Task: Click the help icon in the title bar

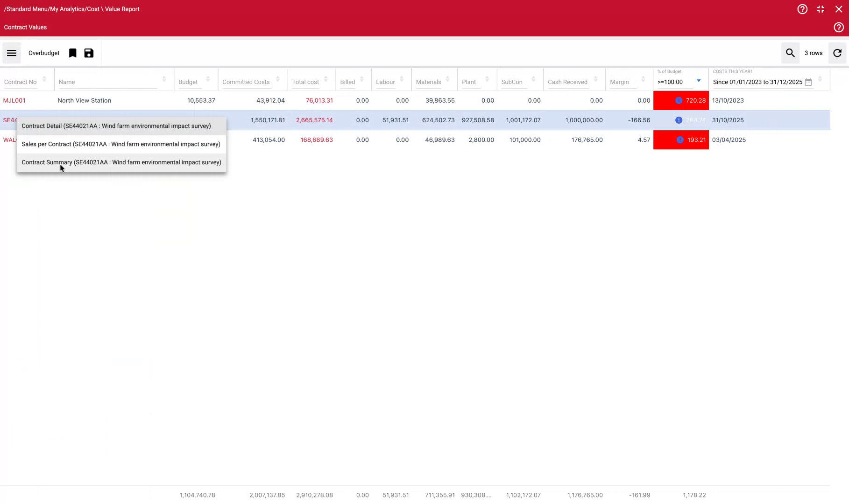Action: click(x=802, y=9)
